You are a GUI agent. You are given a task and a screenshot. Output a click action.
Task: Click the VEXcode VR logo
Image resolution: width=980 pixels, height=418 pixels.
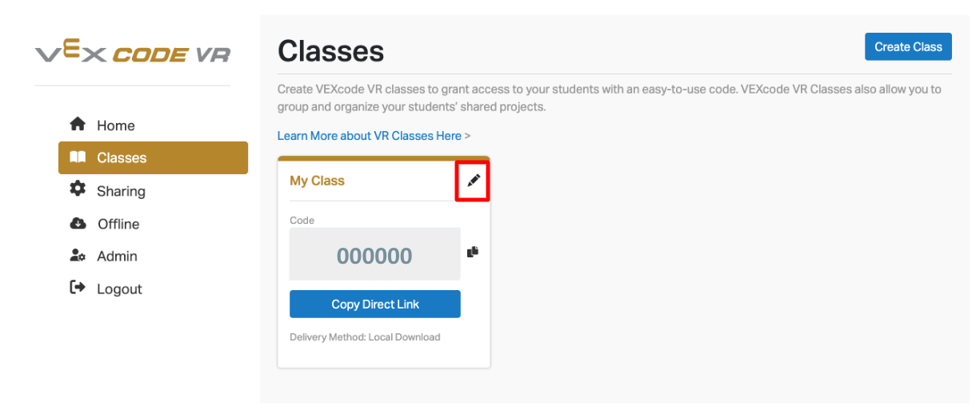(x=133, y=54)
